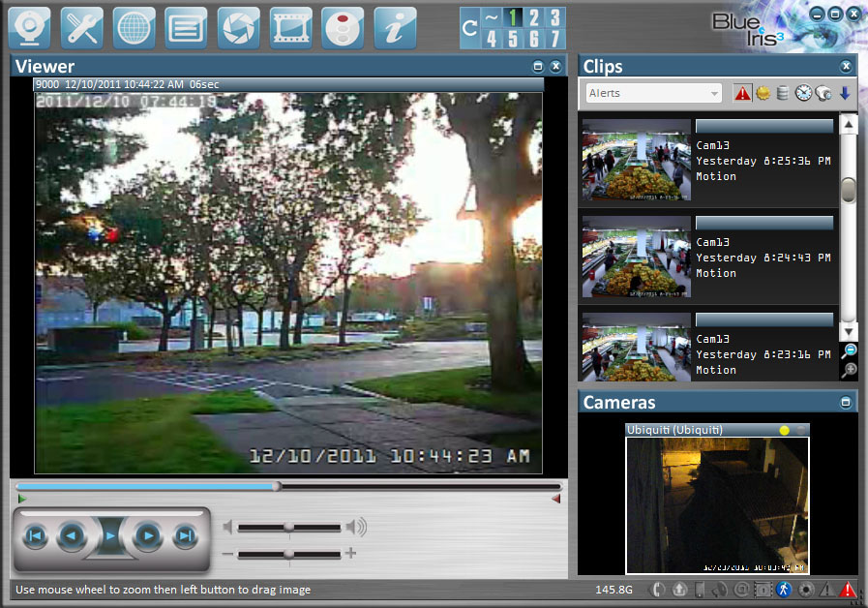This screenshot has height=608, width=868.
Task: Toggle the red alert triangle filter in Clips
Action: (742, 94)
